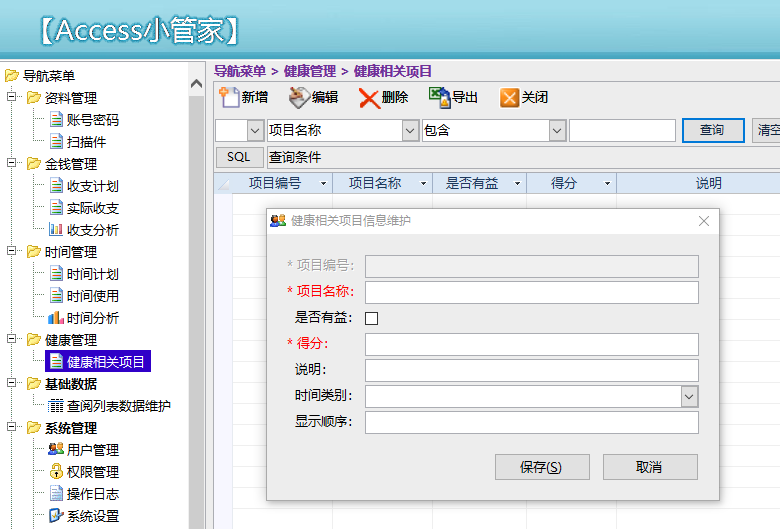The image size is (780, 529).
Task: Open 时间计划 document icon
Action: [x=56, y=274]
